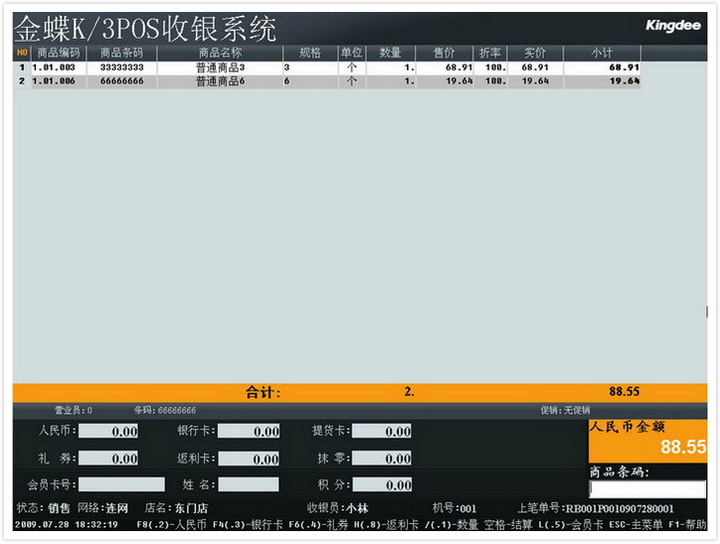Select product name 普通商品3

pyautogui.click(x=220, y=67)
